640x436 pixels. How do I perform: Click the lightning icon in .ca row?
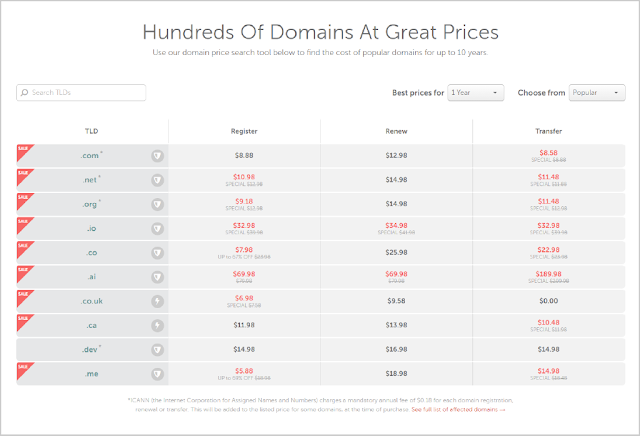(158, 325)
